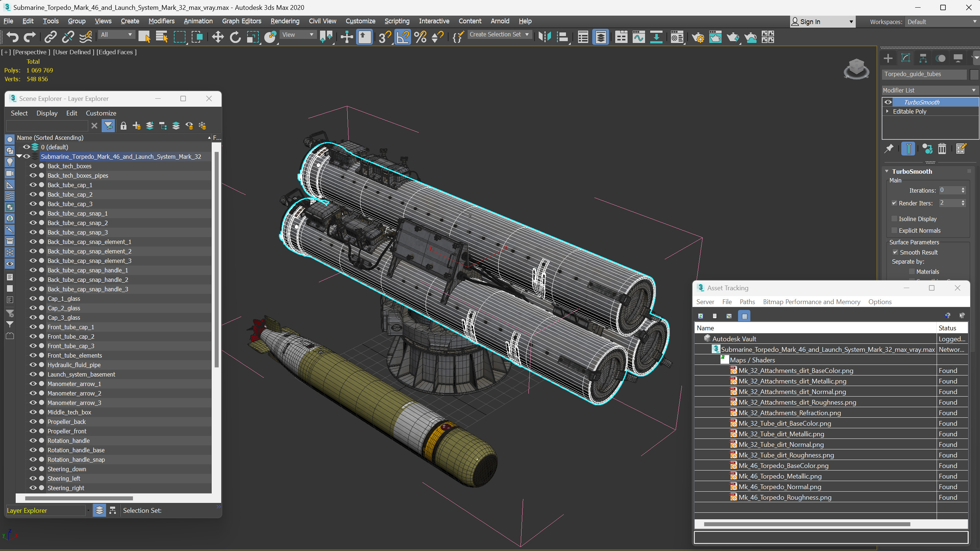Screen dimensions: 980x551
Task: Open the Hierarchy command panel tab
Action: point(923,58)
